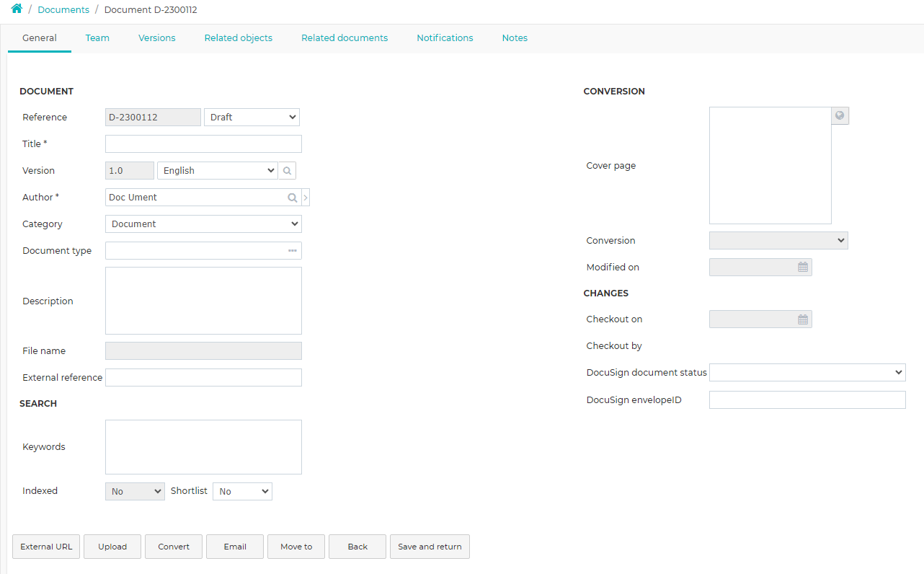Open the Conversion dropdown
The image size is (924, 574).
(x=778, y=241)
